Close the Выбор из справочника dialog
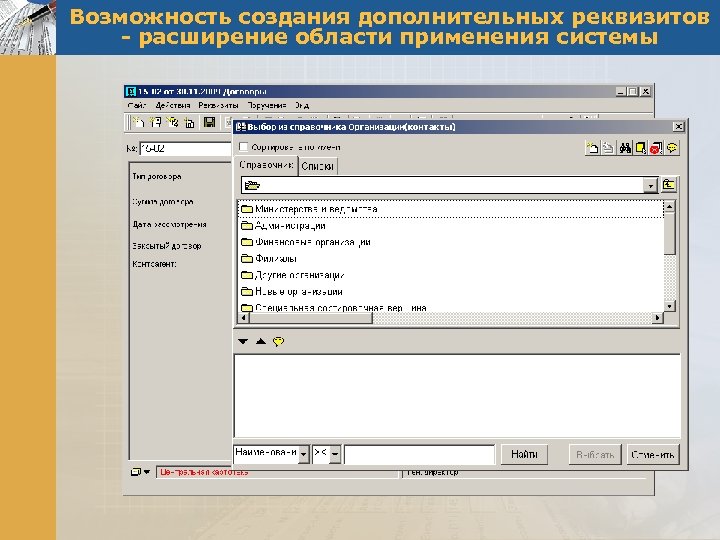The image size is (720, 540). [678, 127]
